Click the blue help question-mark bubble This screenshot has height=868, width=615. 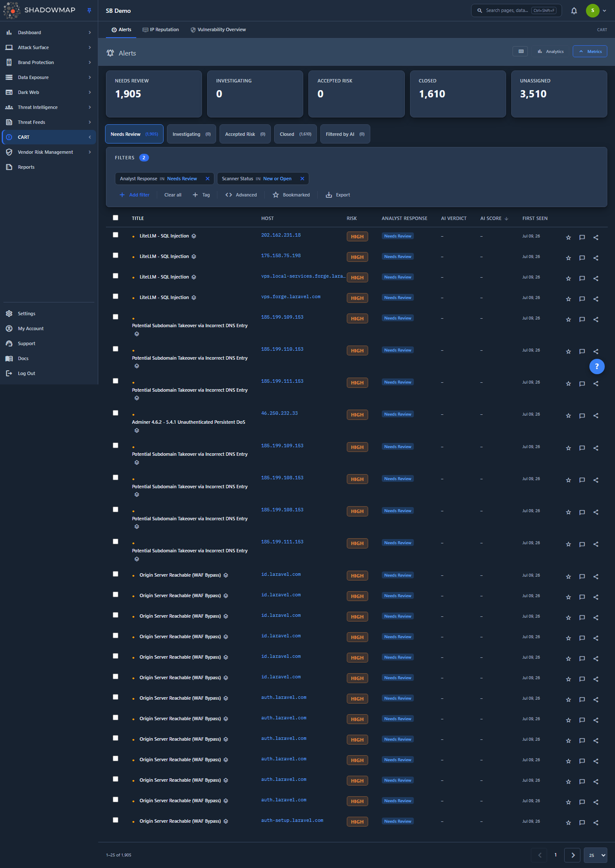[597, 367]
